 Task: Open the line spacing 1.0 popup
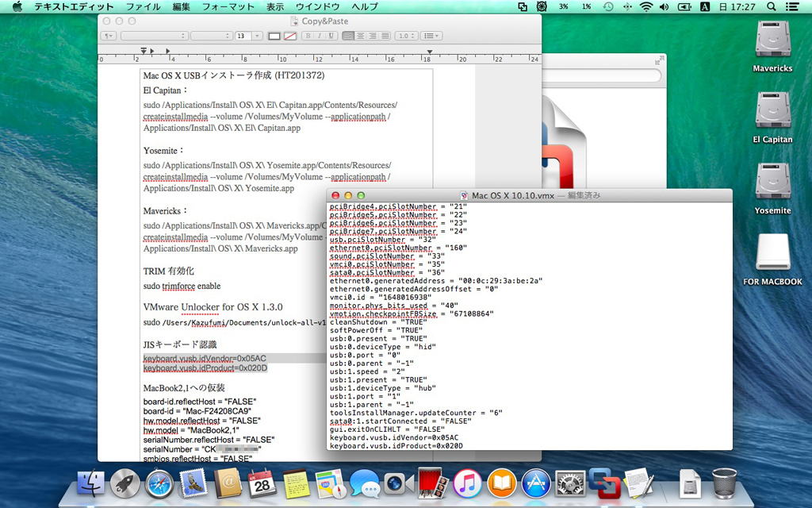pos(406,36)
